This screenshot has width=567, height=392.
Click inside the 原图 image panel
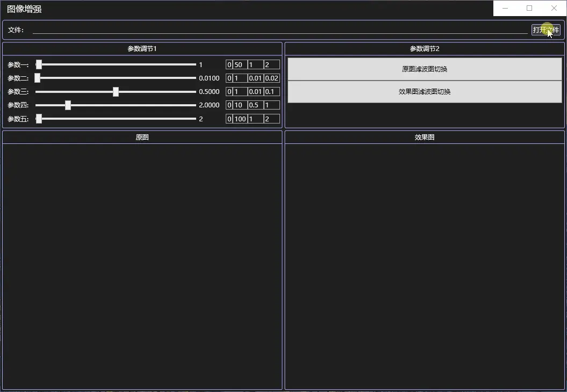[x=142, y=266]
